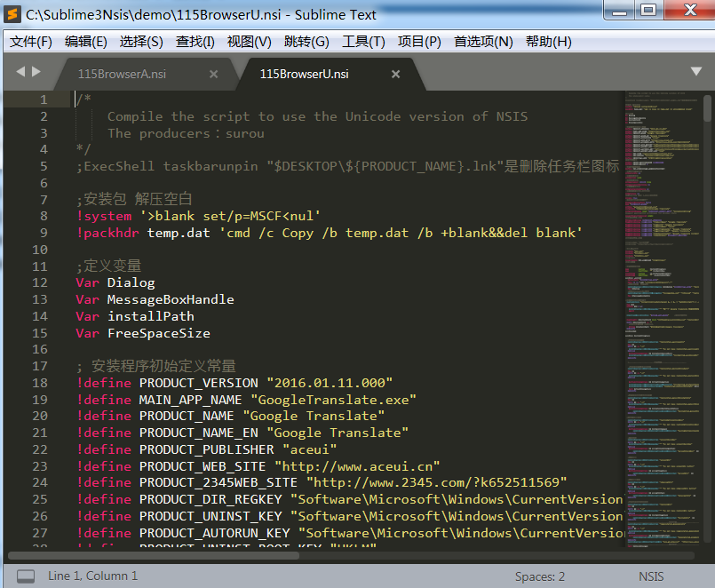This screenshot has height=588, width=715.
Task: Open the 首选项(N) Preferences menu
Action: (x=483, y=42)
